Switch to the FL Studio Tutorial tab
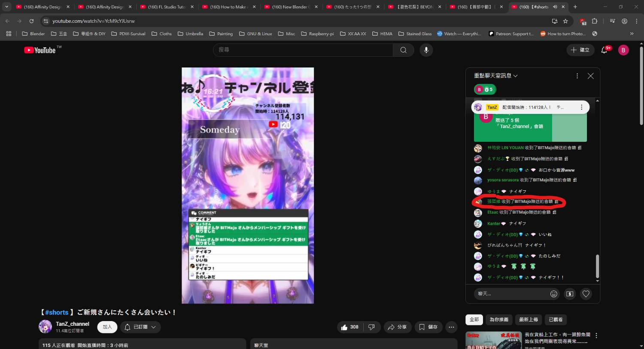This screenshot has width=644, height=349. [167, 7]
